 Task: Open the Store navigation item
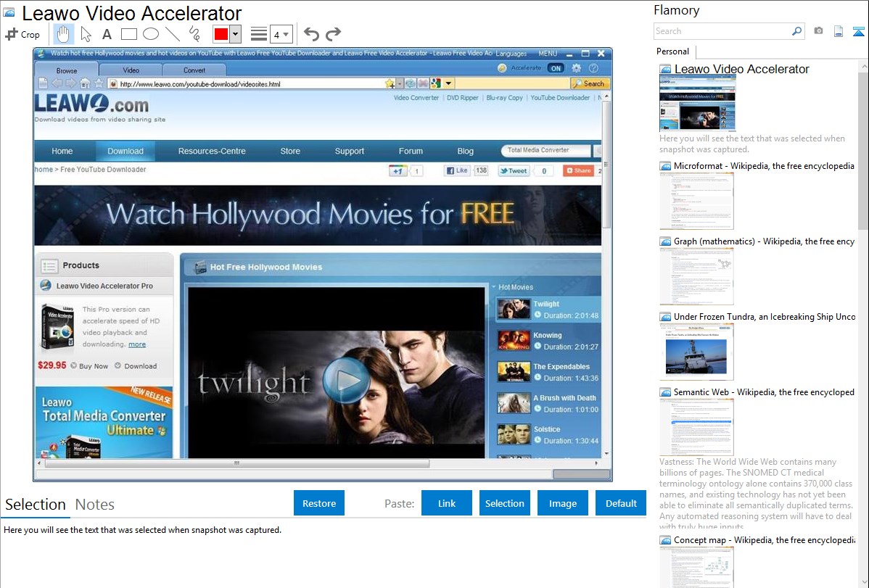(x=290, y=151)
